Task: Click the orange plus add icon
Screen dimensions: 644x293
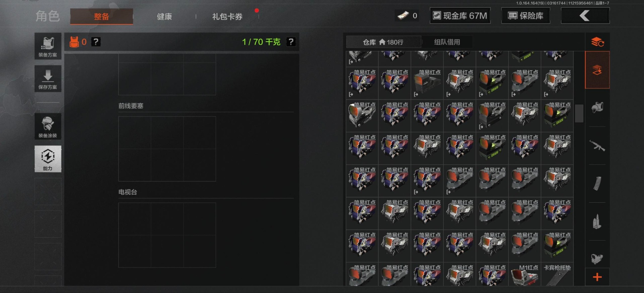Action: coord(597,277)
